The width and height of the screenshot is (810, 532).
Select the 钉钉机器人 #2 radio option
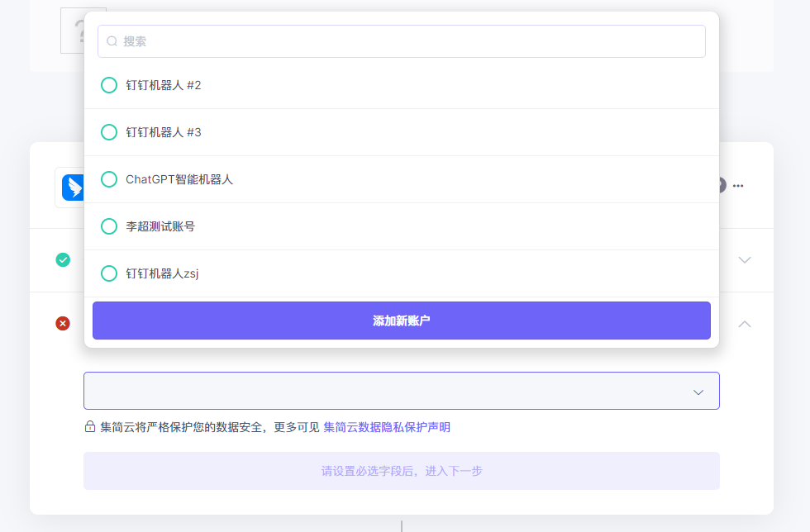click(x=109, y=85)
